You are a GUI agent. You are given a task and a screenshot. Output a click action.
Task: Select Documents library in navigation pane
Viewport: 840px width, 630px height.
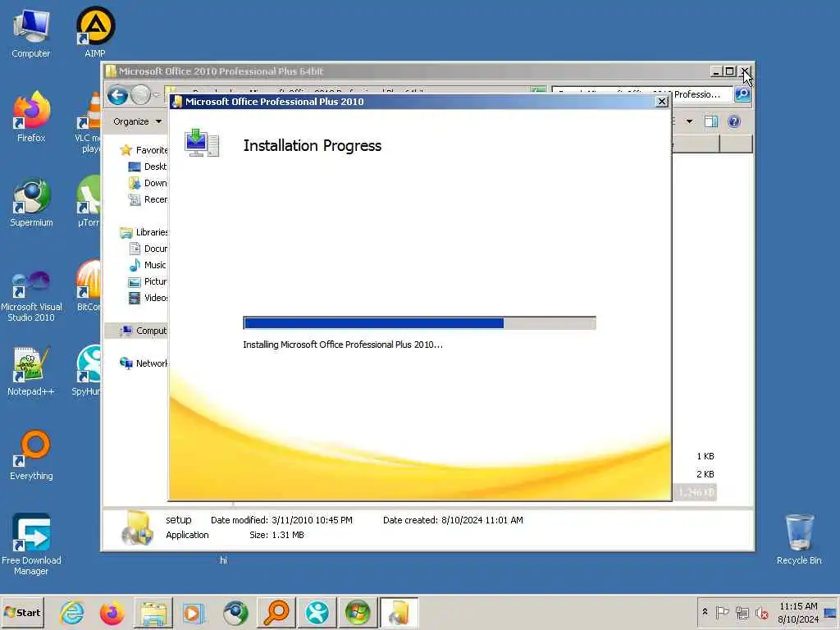point(148,249)
